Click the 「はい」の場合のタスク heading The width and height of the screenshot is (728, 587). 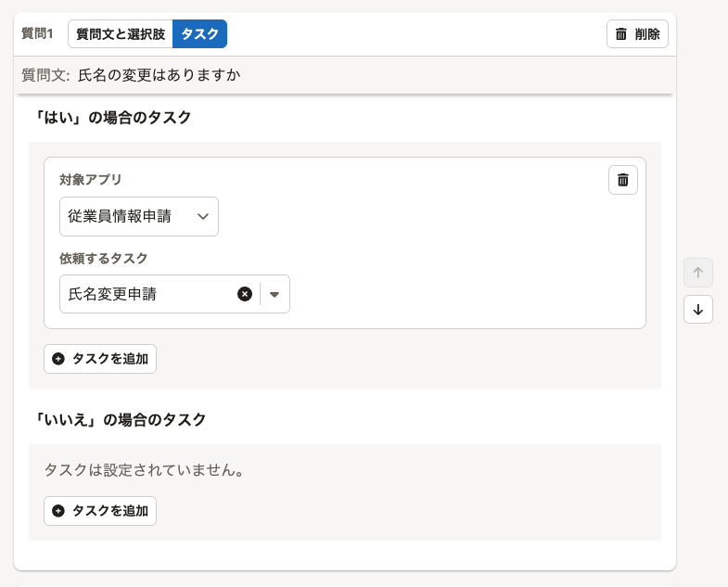tap(111, 118)
